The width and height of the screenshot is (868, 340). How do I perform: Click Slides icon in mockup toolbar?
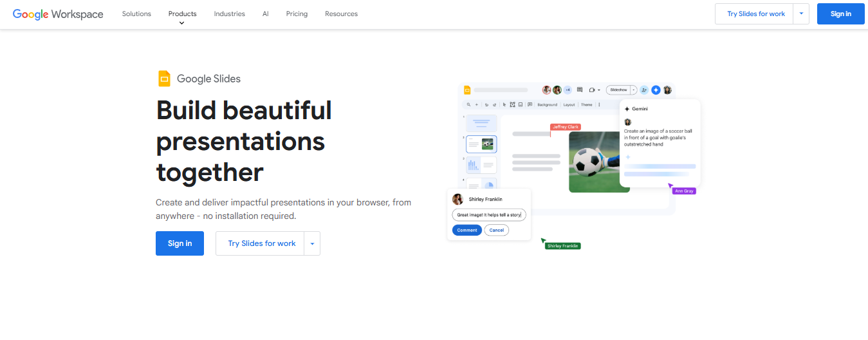[467, 90]
